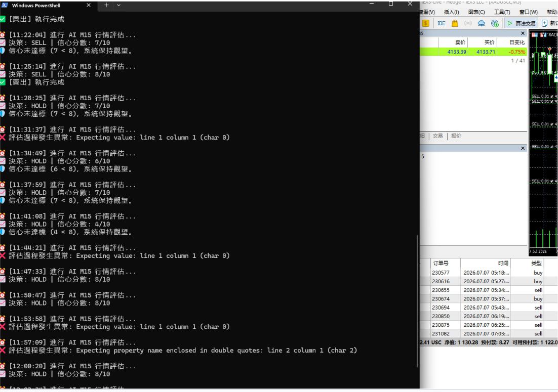The width and height of the screenshot is (558, 392).
Task: Switch to the 报价 tab
Action: pyautogui.click(x=456, y=136)
